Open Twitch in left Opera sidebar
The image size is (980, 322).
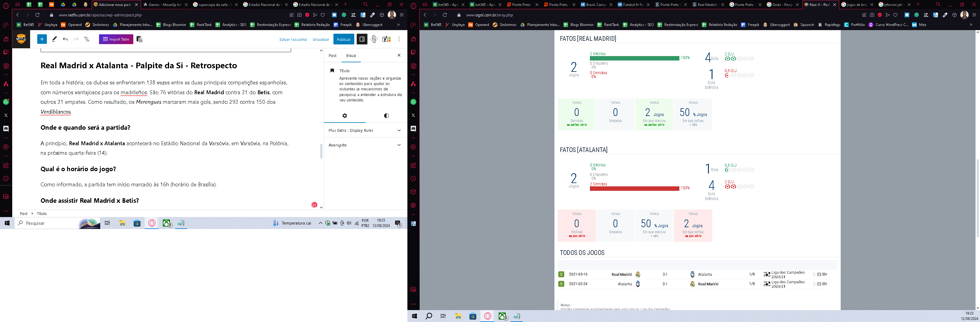click(6, 52)
